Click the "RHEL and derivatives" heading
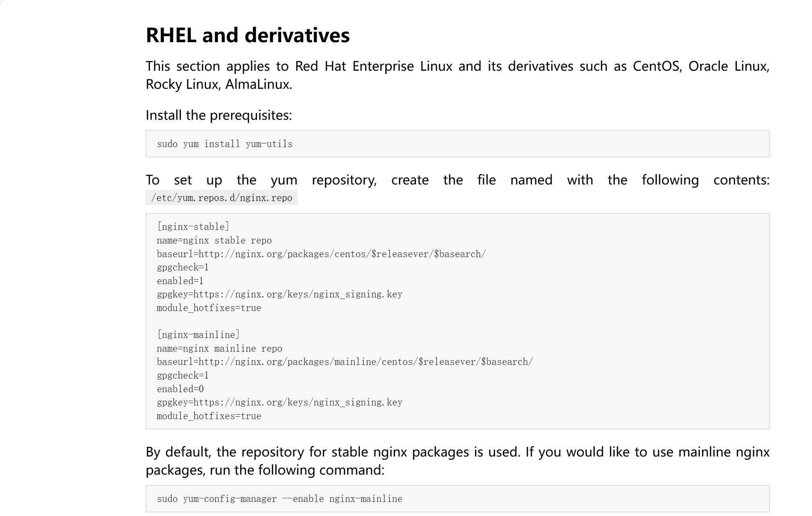Screen dimensions: 812x516 pos(247,35)
